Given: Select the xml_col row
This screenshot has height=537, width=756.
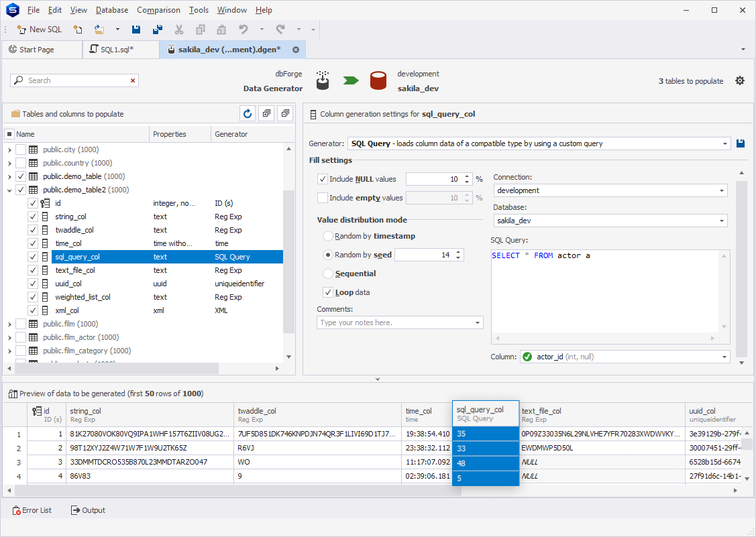Looking at the screenshot, I should pos(167,310).
